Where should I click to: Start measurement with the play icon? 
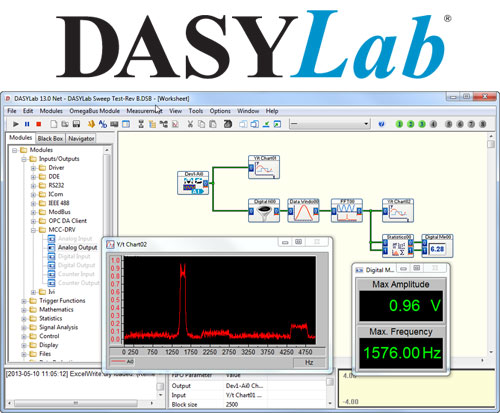click(x=16, y=124)
